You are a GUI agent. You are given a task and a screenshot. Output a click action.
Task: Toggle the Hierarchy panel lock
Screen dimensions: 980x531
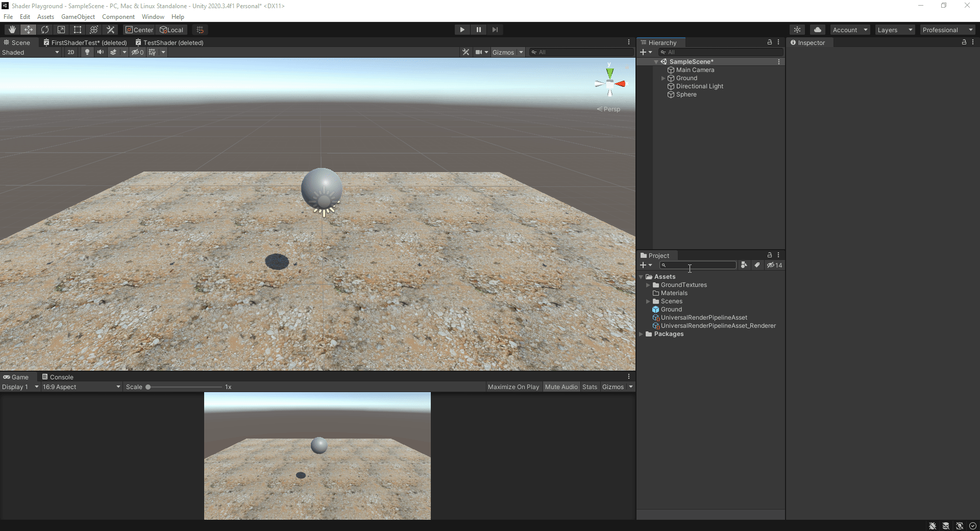770,42
